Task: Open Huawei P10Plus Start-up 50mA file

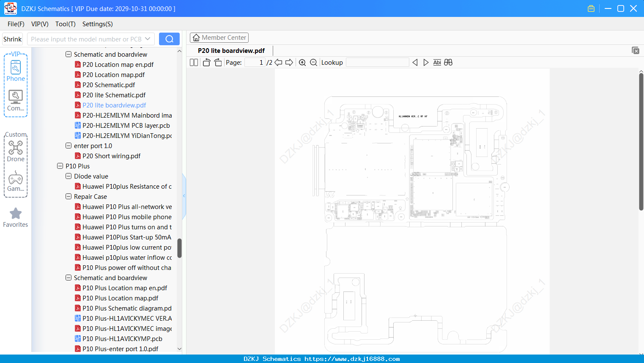Action: tap(127, 237)
